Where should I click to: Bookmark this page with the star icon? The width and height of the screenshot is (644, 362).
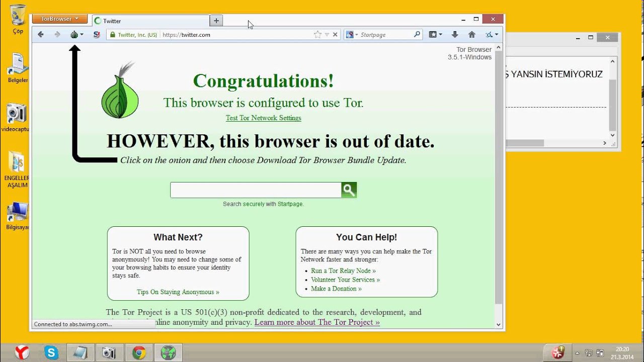coord(317,35)
